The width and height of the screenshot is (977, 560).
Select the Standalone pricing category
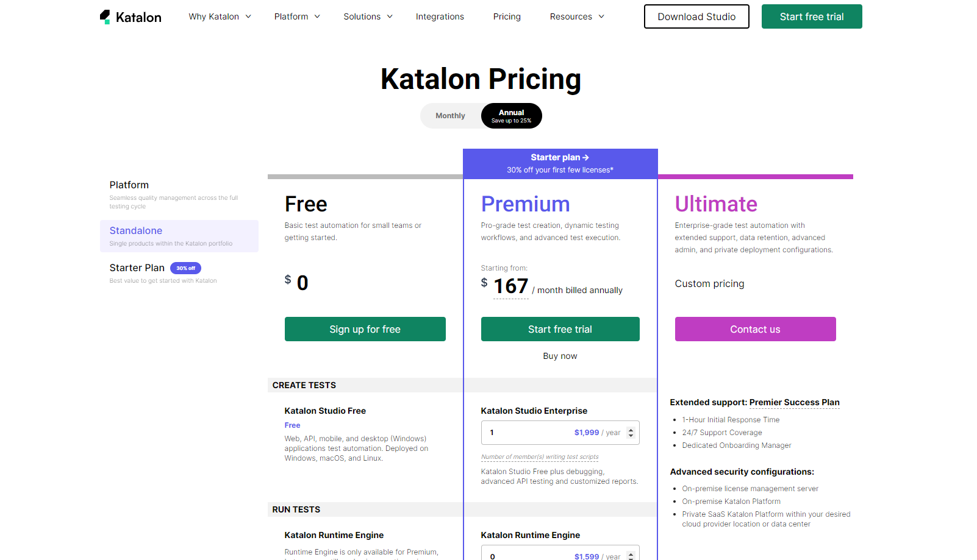[x=179, y=236]
